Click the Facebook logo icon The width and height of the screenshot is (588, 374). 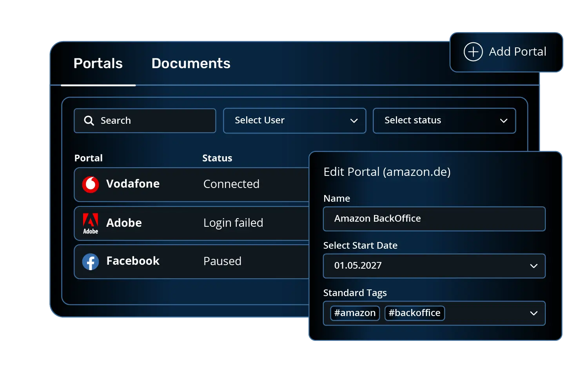pyautogui.click(x=91, y=262)
